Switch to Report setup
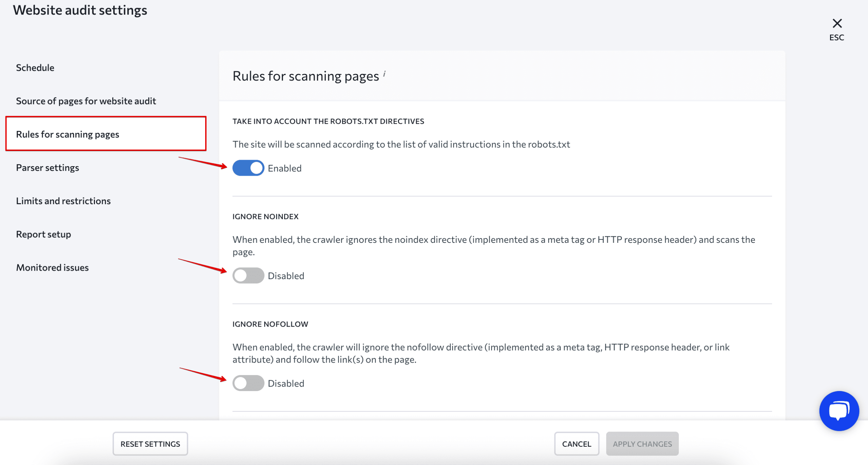Image resolution: width=868 pixels, height=465 pixels. pyautogui.click(x=44, y=234)
